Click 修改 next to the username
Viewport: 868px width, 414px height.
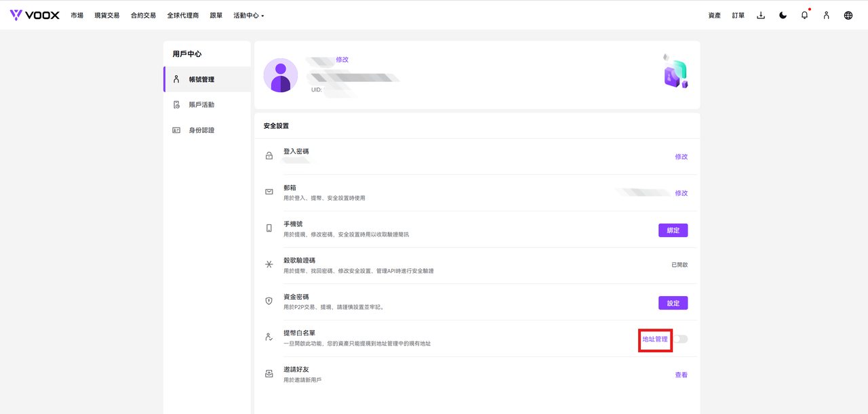pos(342,60)
